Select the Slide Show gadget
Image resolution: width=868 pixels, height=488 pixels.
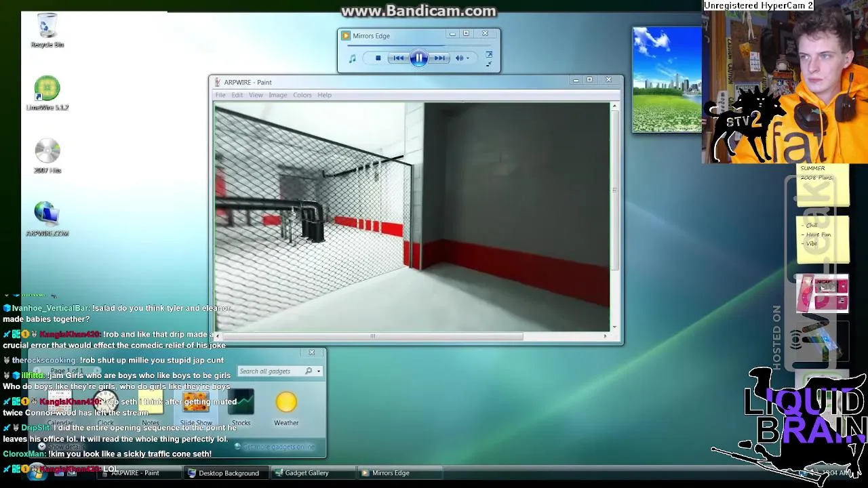[196, 407]
